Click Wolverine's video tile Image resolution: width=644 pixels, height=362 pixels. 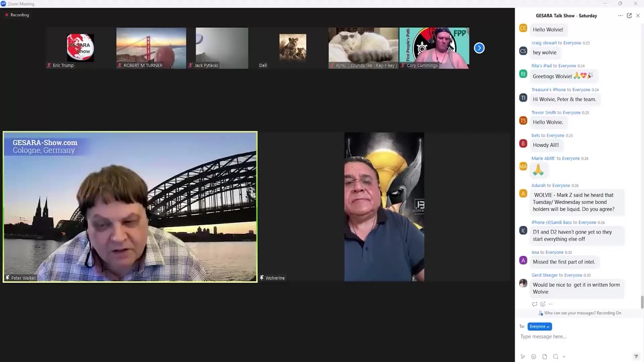[x=384, y=207]
